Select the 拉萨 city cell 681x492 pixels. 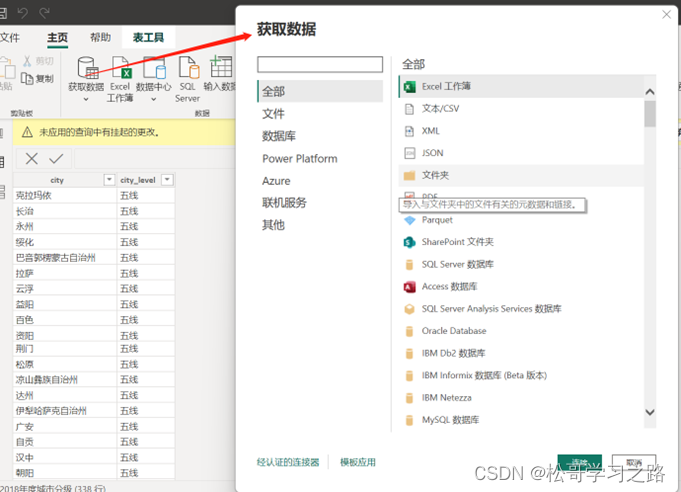[65, 273]
